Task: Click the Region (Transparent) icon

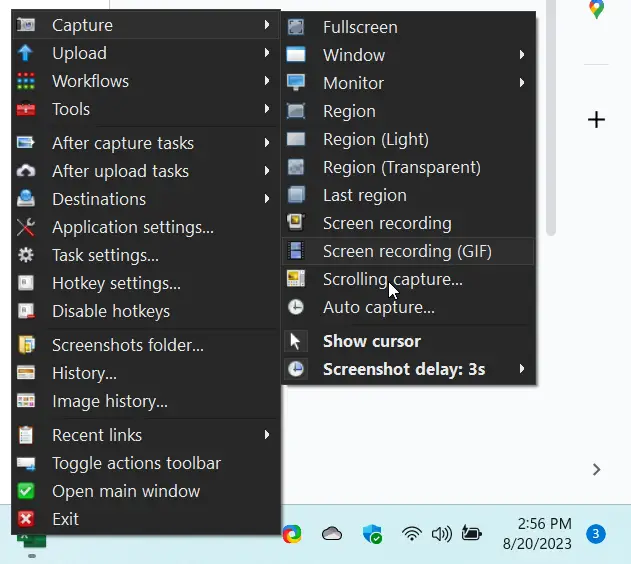Action: click(x=296, y=167)
